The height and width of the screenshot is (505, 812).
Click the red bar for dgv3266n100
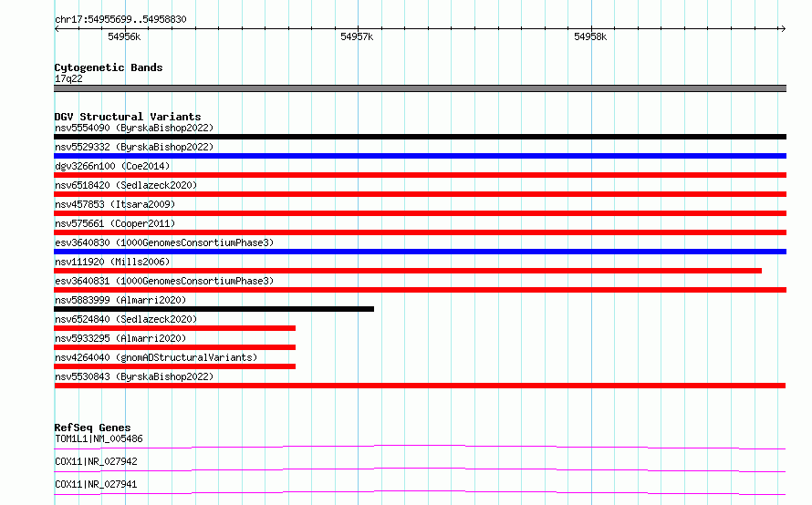[x=420, y=175]
